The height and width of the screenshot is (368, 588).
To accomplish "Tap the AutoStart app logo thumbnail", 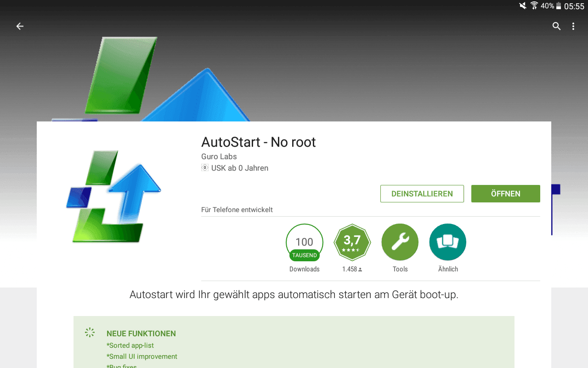I will point(114,196).
